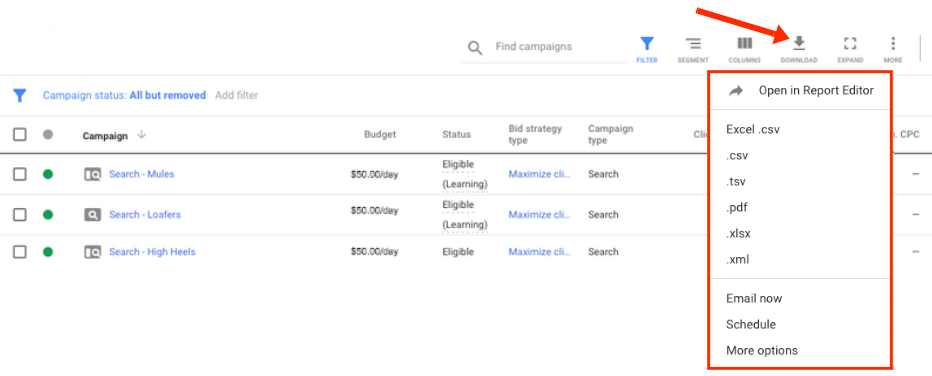932x376 pixels.
Task: Click Maximize clicks link for Search - Loafers
Action: coord(539,214)
